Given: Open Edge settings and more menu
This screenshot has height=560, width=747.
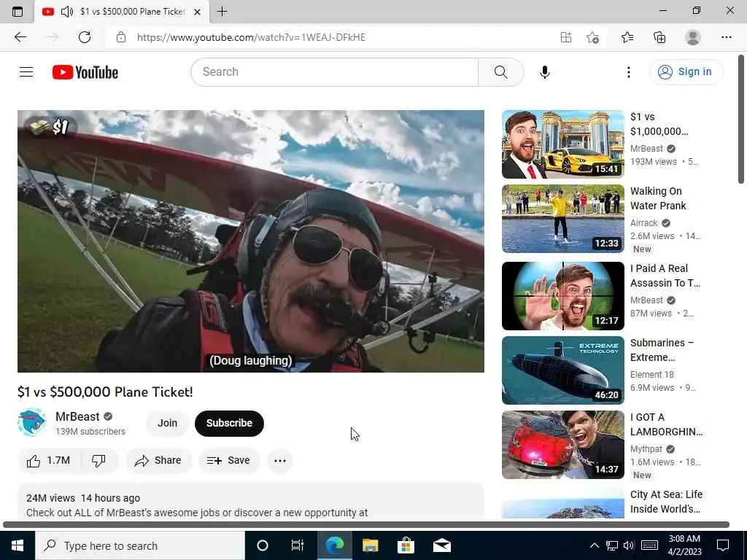Looking at the screenshot, I should 726,37.
